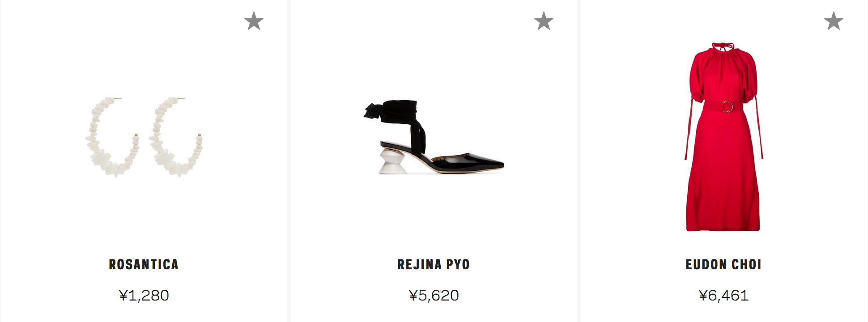Click the right hoop earring
868x322 pixels.
coord(176,136)
